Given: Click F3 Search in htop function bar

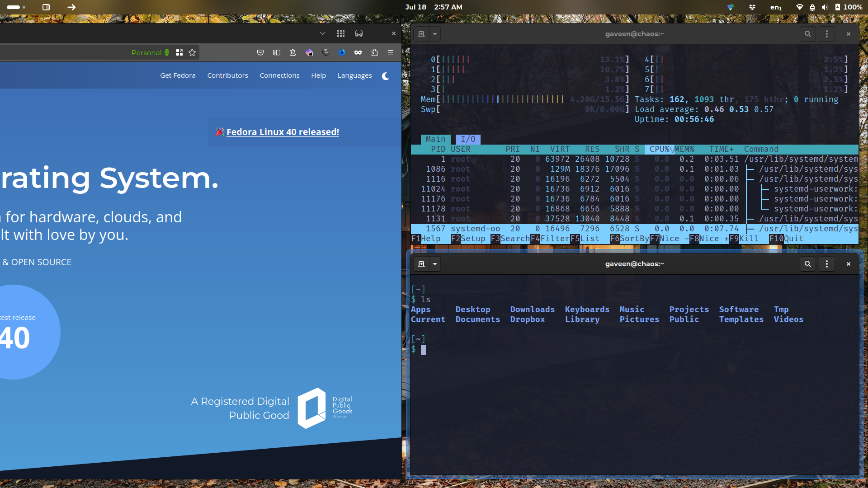Looking at the screenshot, I should (x=510, y=239).
